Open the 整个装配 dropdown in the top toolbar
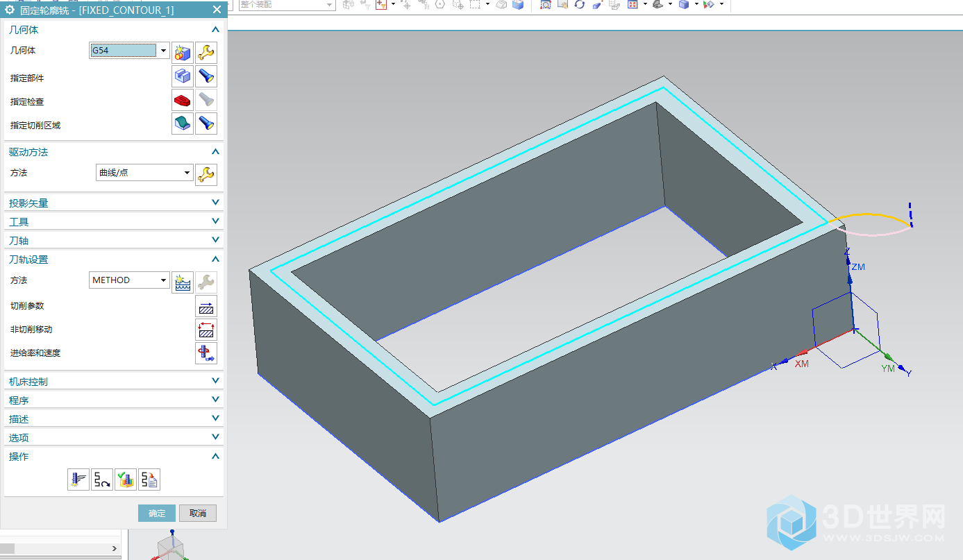963x560 pixels. pos(329,4)
